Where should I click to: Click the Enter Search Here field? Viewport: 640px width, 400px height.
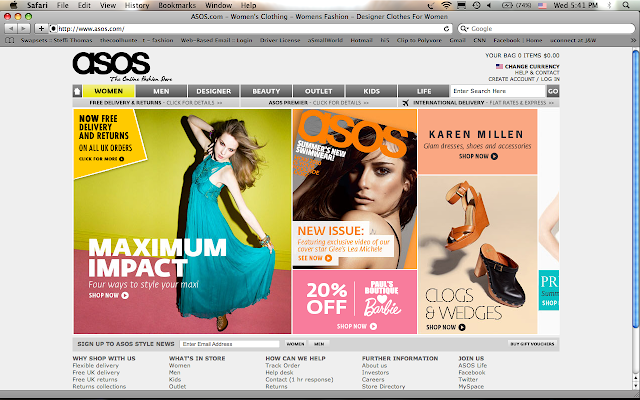point(498,91)
